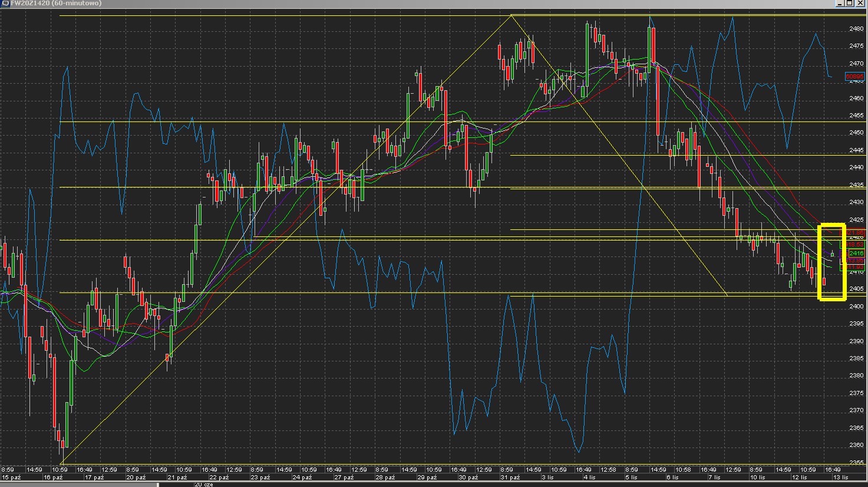Minimize the FW20Z1420 chart window
Image resolution: width=868 pixels, height=487 pixels.
click(840, 3)
